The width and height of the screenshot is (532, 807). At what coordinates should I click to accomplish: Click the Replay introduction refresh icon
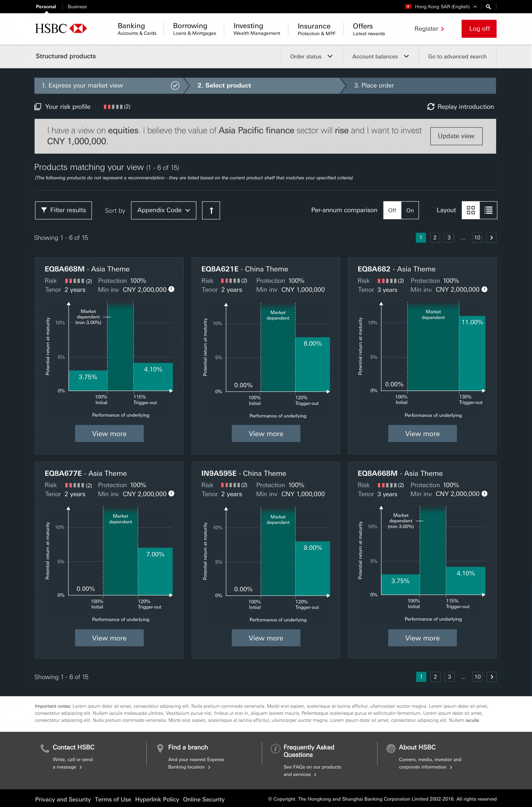click(431, 106)
